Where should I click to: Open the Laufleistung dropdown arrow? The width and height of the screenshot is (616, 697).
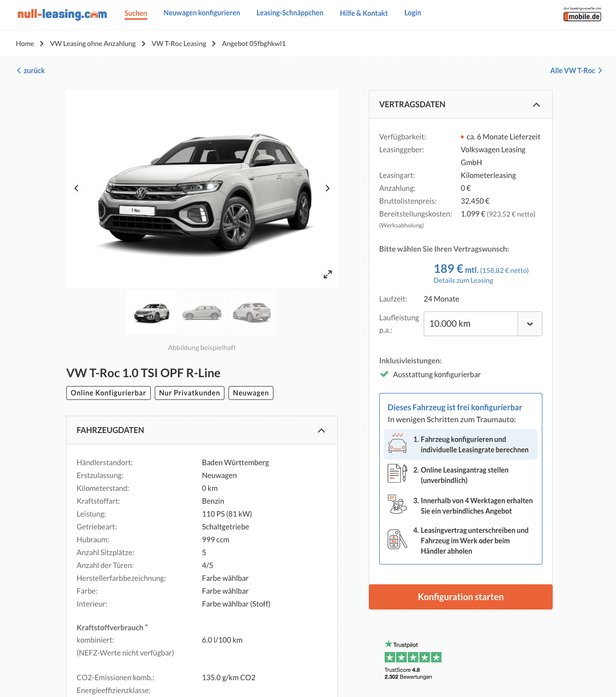530,324
